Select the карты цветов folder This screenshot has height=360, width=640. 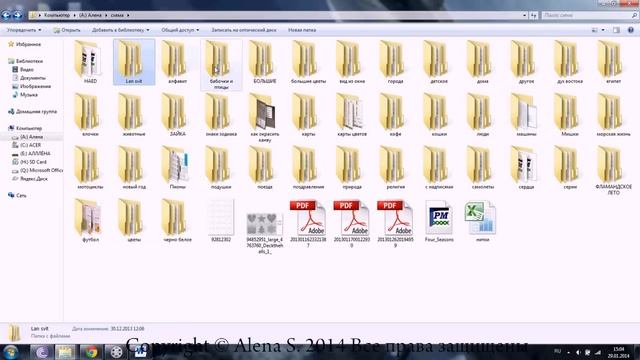coord(352,115)
